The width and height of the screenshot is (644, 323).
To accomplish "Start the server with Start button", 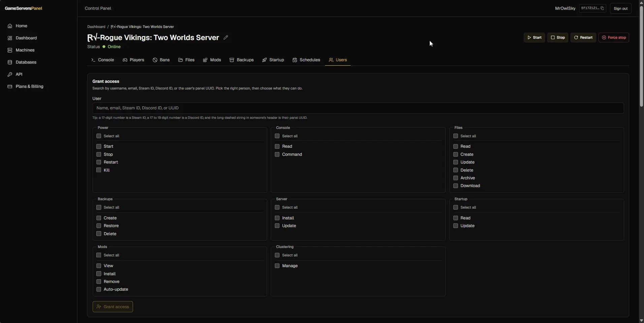I will click(x=534, y=38).
